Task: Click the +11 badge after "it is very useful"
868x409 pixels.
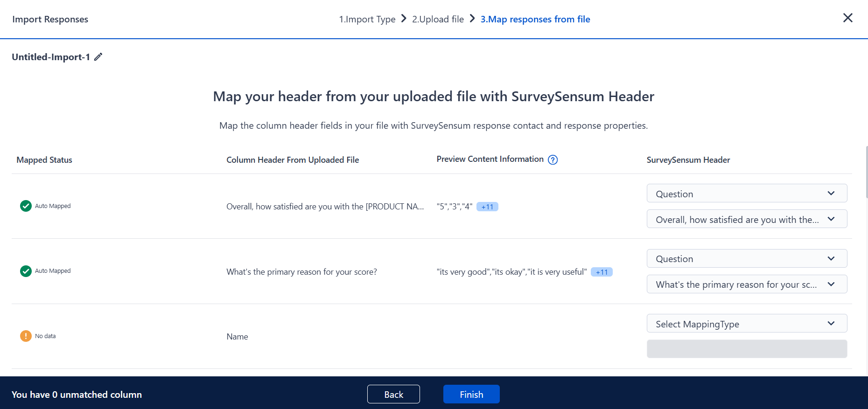Action: tap(602, 272)
